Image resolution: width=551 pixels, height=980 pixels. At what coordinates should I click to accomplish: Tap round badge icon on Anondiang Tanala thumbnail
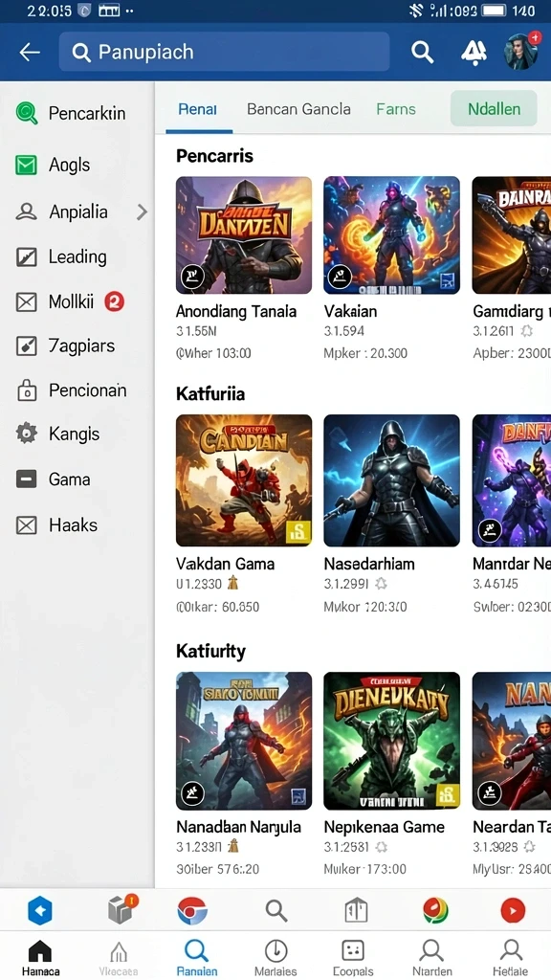(x=192, y=277)
